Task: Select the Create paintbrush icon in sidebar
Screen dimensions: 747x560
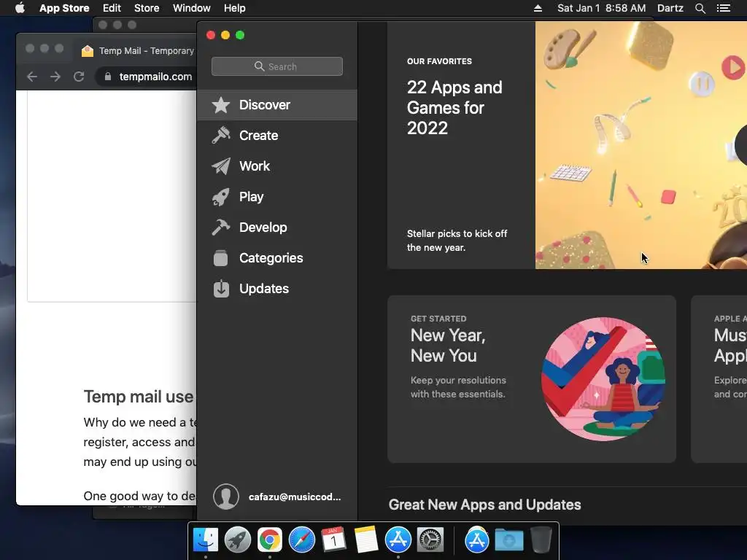Action: [x=221, y=136]
